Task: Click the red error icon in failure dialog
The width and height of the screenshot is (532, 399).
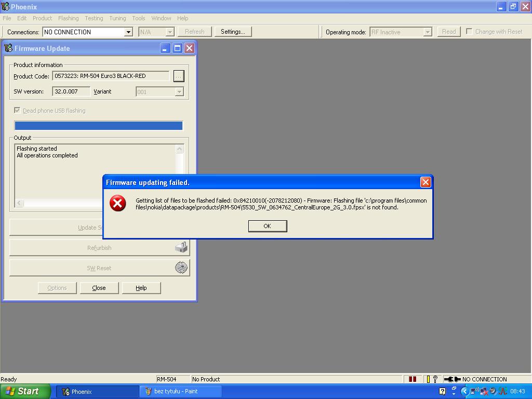Action: (x=118, y=203)
